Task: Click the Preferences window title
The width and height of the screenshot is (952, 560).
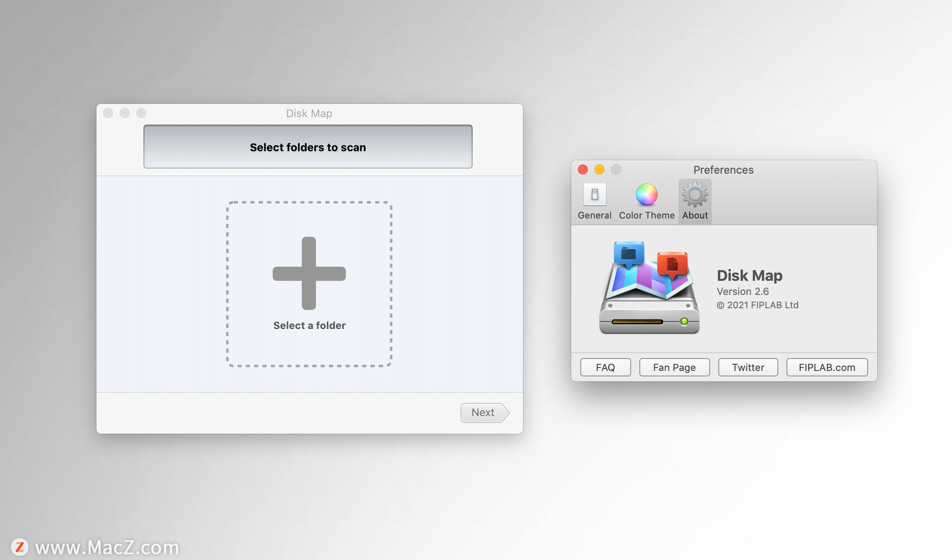Action: coord(723,169)
